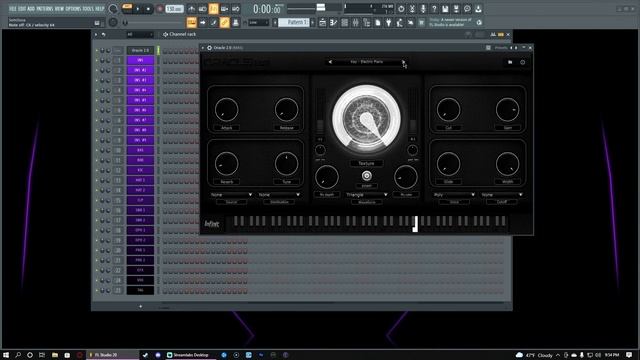Click the plug icon in the toolbar

click(389, 23)
